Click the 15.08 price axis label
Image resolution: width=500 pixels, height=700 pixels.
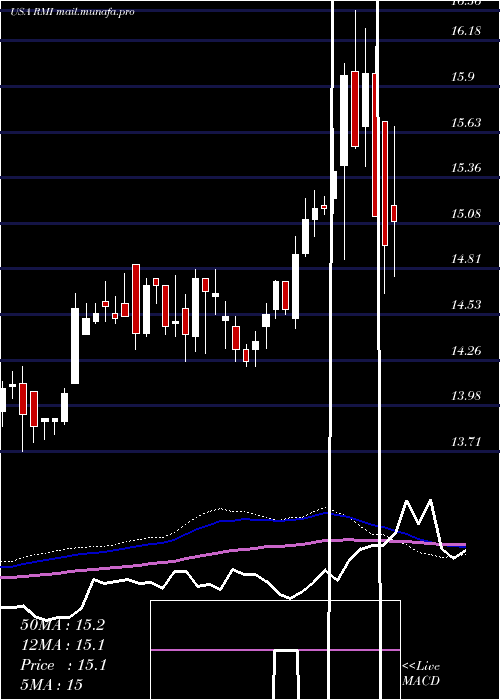tap(466, 213)
